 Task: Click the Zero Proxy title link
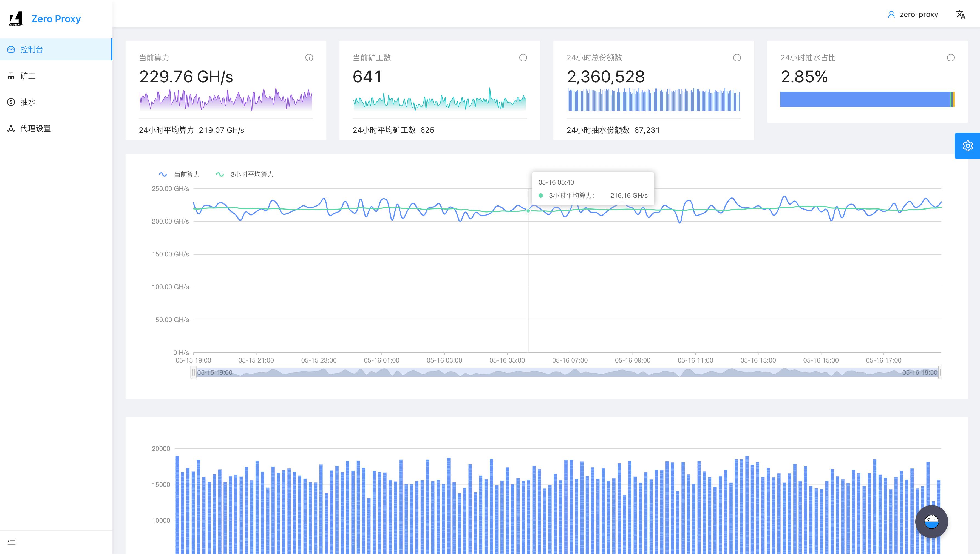(56, 19)
